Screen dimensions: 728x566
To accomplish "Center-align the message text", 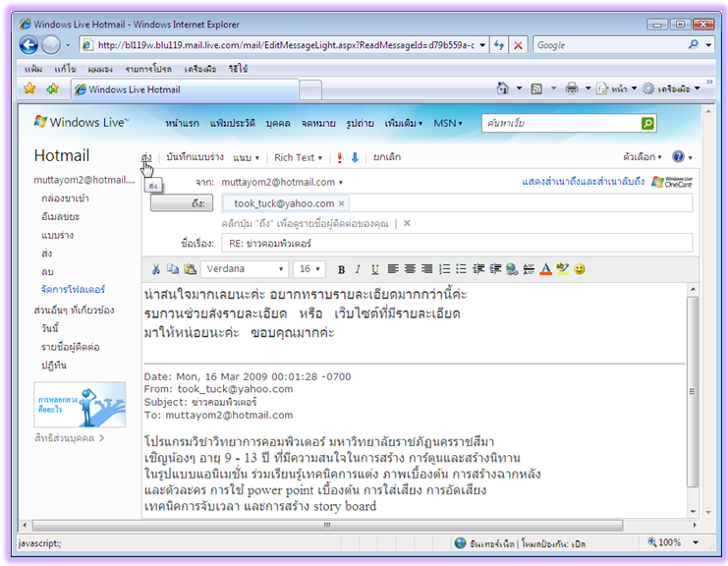I will tap(410, 269).
